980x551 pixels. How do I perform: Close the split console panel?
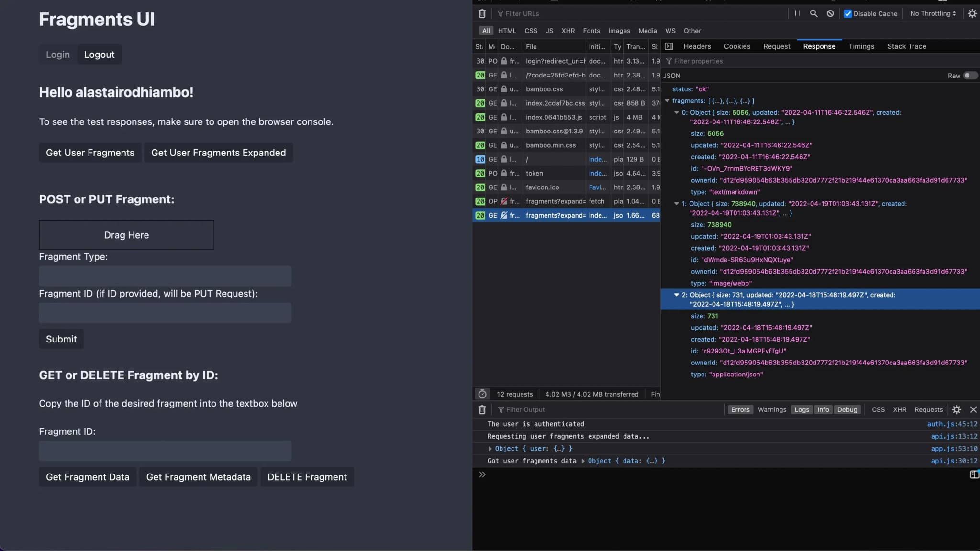click(973, 409)
